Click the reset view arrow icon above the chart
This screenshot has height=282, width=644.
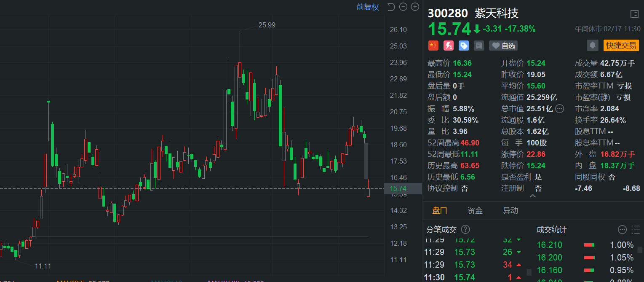click(x=391, y=7)
